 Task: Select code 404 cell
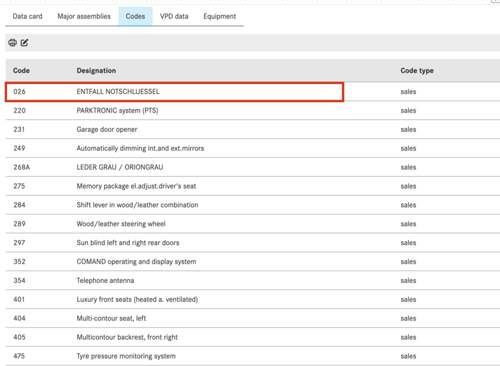19,318
